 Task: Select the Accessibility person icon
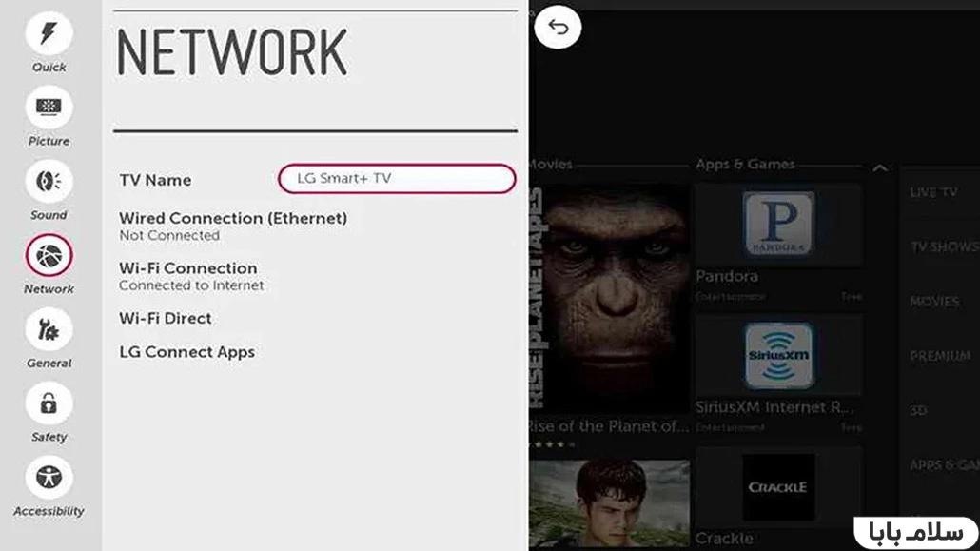click(x=49, y=477)
